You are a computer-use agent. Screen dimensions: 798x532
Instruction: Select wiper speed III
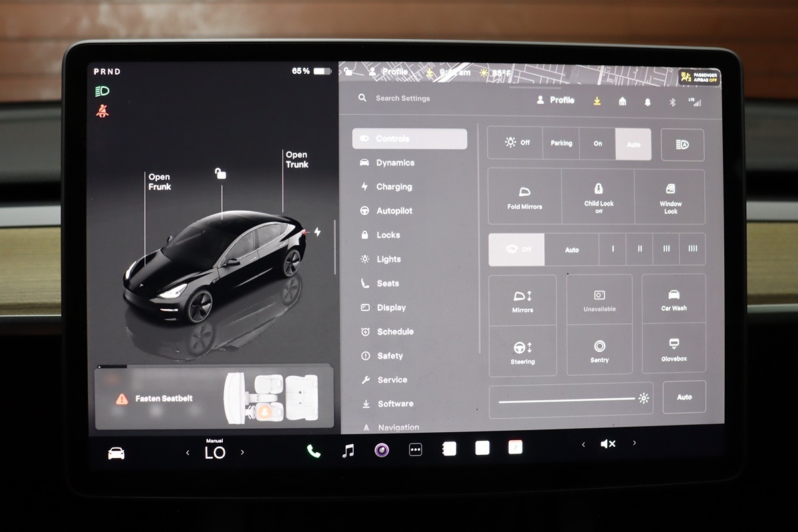[x=666, y=249]
